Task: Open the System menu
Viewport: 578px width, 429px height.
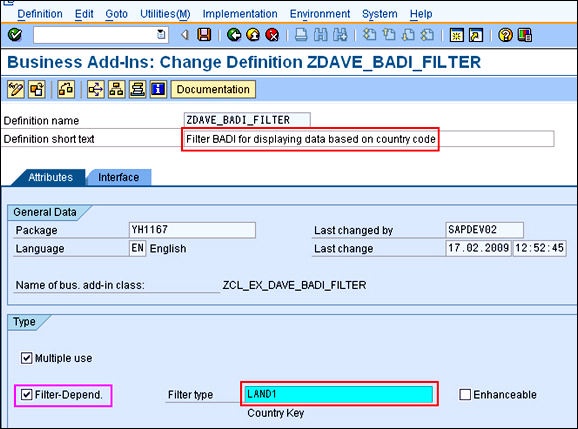Action: [380, 14]
